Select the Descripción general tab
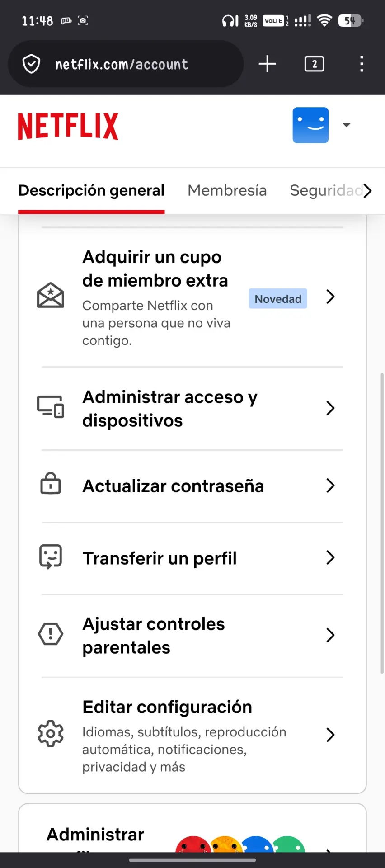The height and width of the screenshot is (868, 385). coord(91,190)
